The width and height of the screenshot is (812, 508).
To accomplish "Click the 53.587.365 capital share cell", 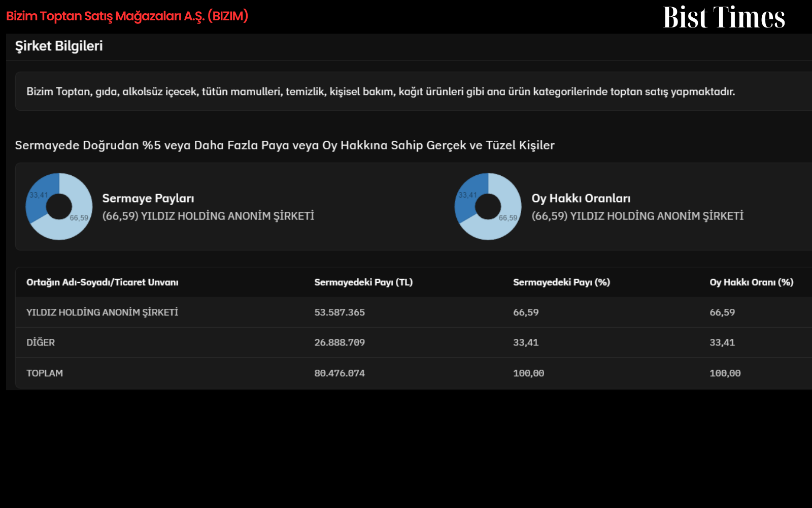I will [x=340, y=312].
